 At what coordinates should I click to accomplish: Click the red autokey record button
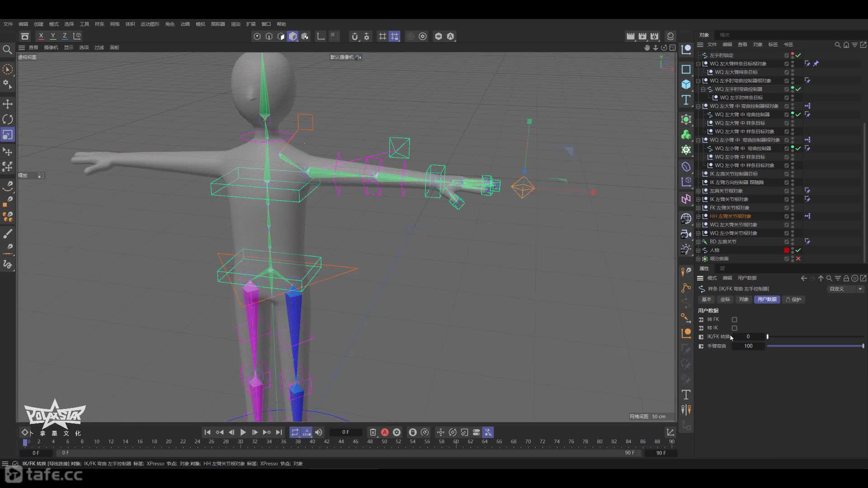click(x=385, y=432)
